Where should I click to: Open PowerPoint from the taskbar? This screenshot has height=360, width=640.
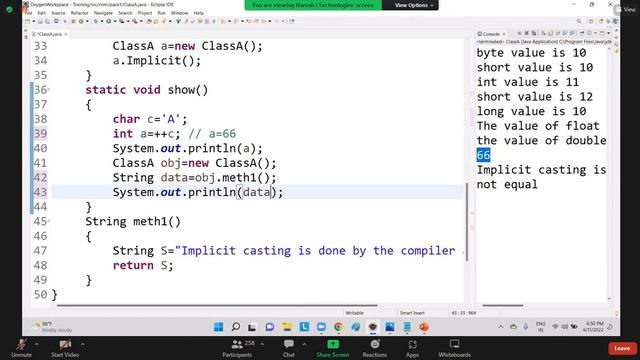(x=424, y=327)
